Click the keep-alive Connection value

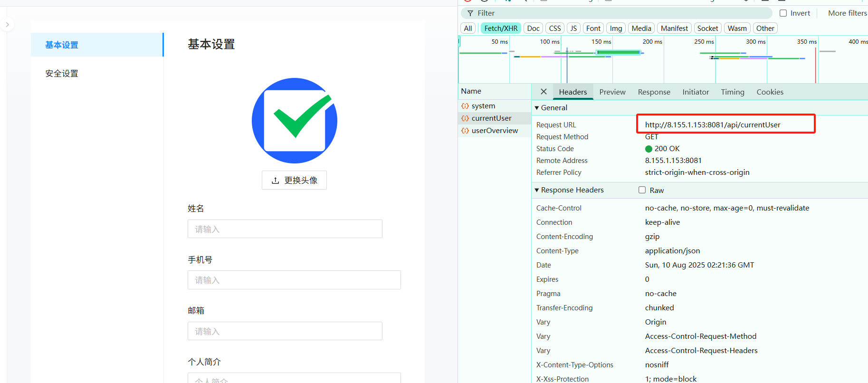pos(662,222)
